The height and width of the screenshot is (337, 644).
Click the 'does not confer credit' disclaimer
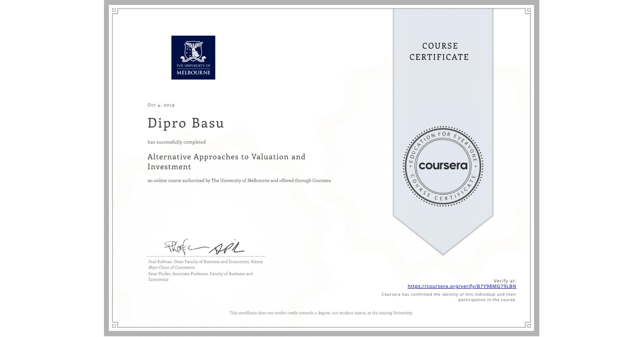(321, 313)
